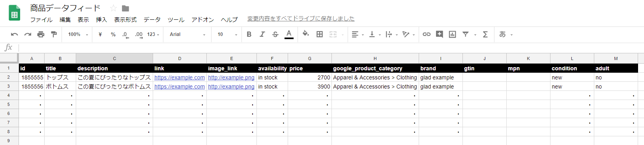Screen dimensions: 644x145
Task: Print the spreadsheet
Action: point(41,34)
